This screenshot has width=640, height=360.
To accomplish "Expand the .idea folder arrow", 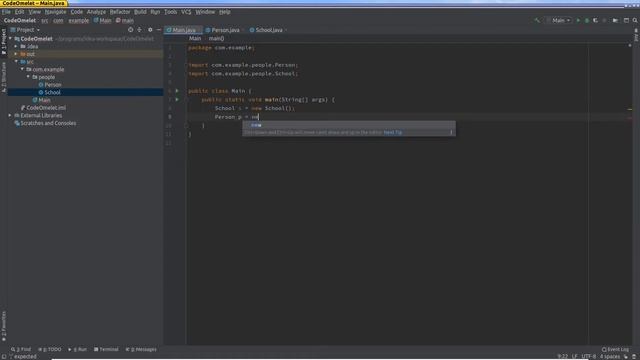I will (16, 47).
